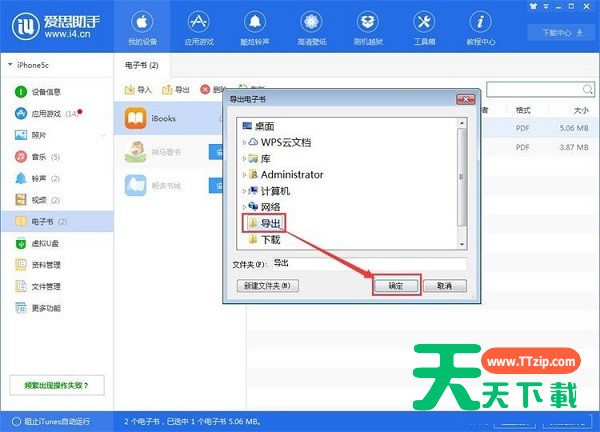
Task: Open the skin shirt icon in title bar
Action: (x=533, y=7)
